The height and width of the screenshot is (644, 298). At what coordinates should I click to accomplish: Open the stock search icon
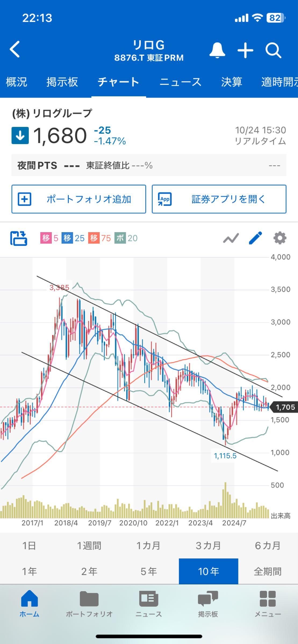(x=273, y=50)
